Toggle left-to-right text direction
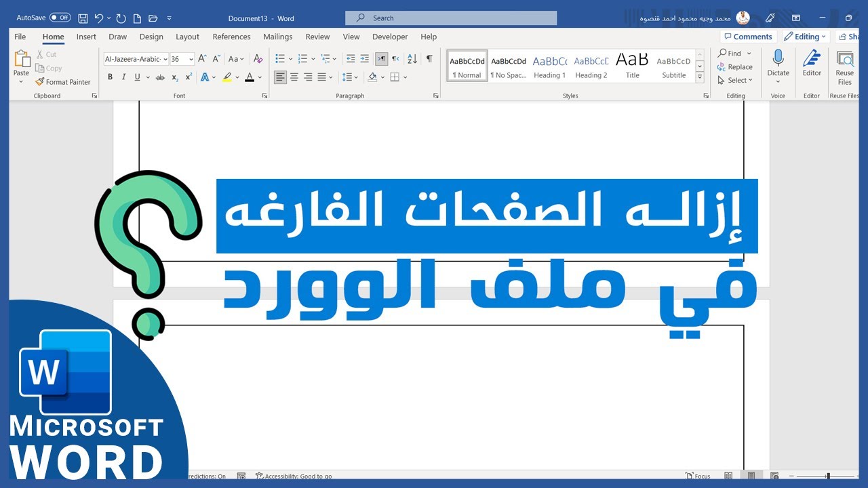 (x=382, y=59)
